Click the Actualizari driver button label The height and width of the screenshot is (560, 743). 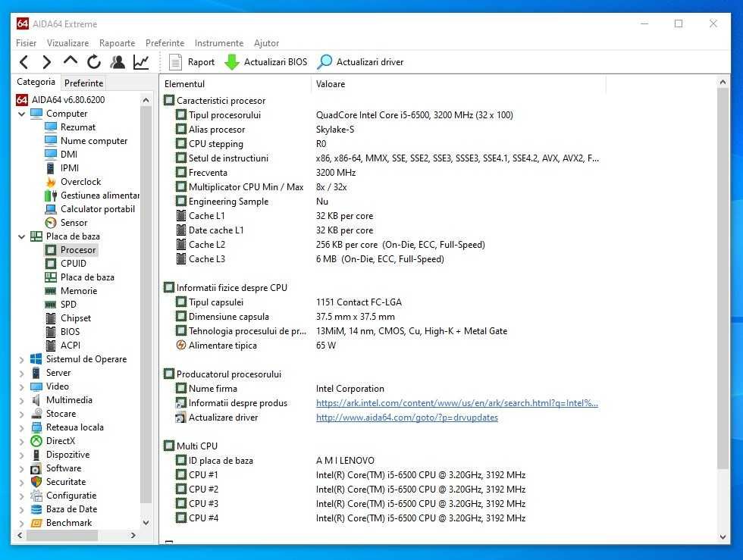[x=370, y=62]
